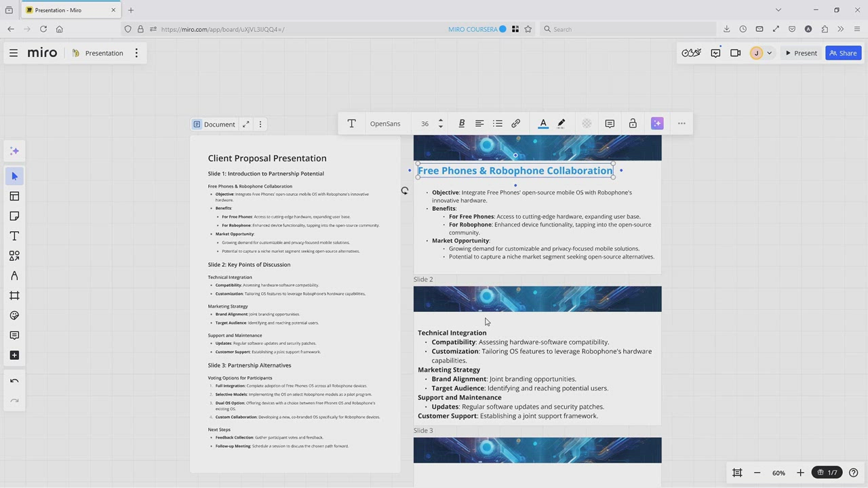The image size is (868, 488).
Task: Start a video call
Action: pyautogui.click(x=736, y=53)
